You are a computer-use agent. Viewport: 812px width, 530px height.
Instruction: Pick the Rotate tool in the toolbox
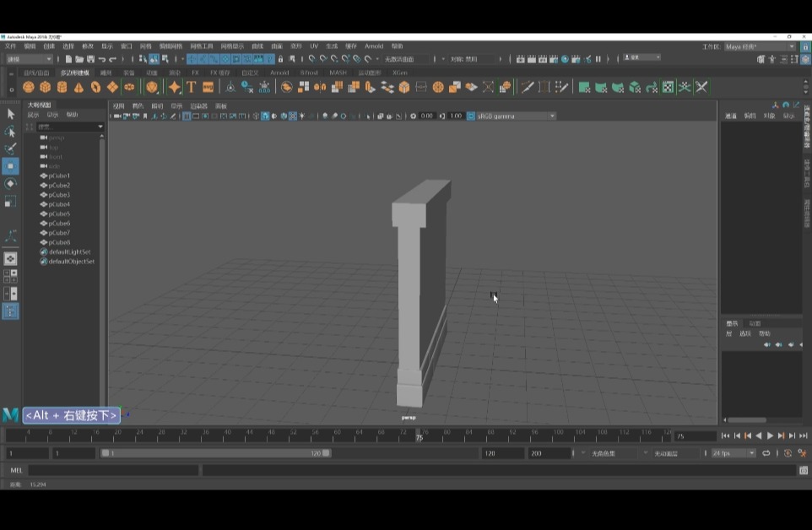point(10,184)
